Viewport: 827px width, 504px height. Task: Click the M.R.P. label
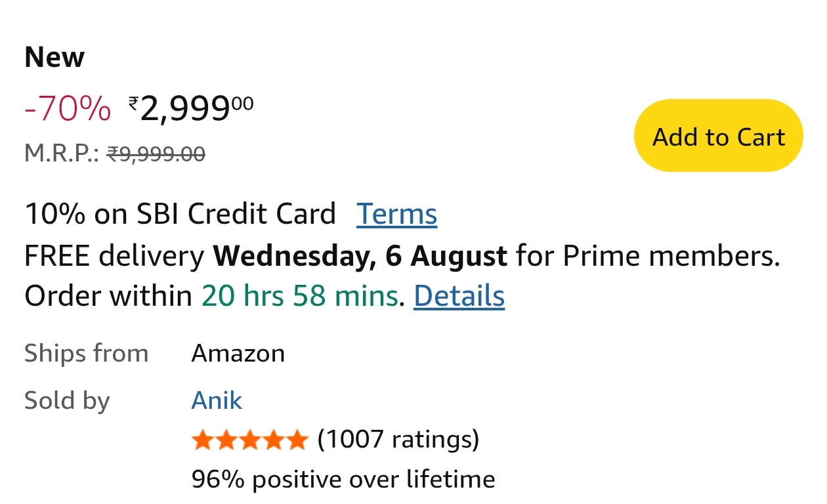(62, 154)
